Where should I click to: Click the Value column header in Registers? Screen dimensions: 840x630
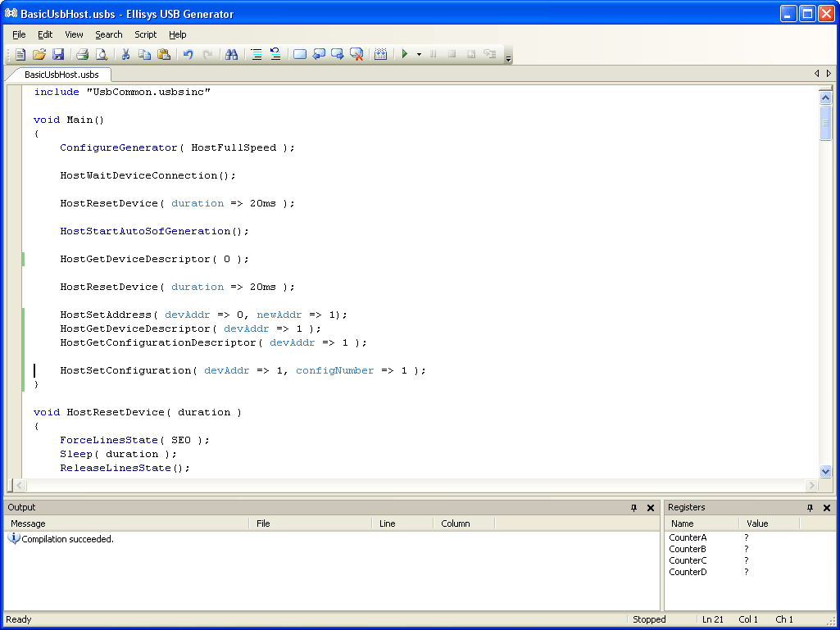757,523
